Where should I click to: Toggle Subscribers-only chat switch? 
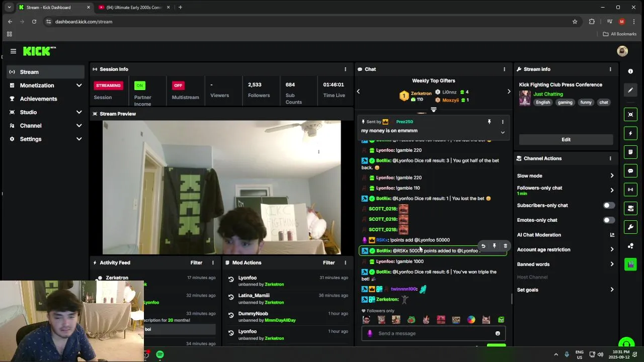coord(608,205)
